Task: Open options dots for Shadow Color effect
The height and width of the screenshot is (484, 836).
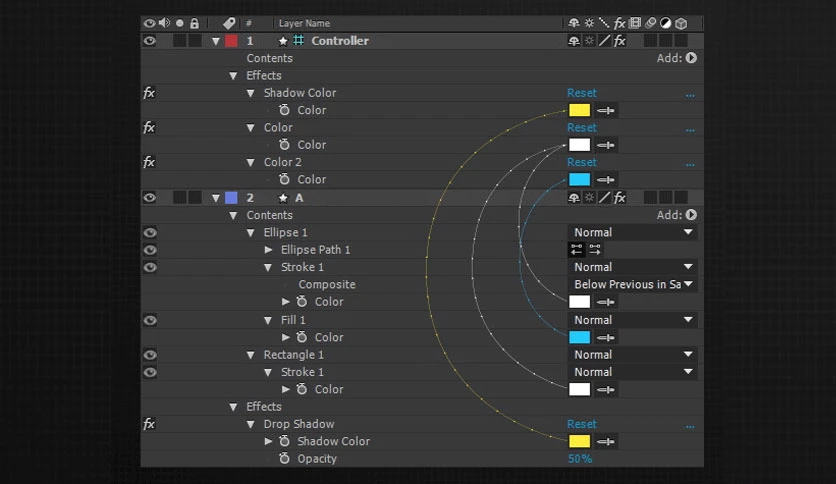Action: [690, 95]
